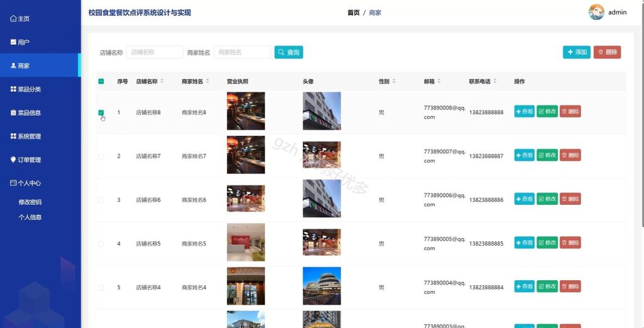Screen dimensions: 644x328
Task: Click the top red 删除 batch button
Action: tap(607, 52)
